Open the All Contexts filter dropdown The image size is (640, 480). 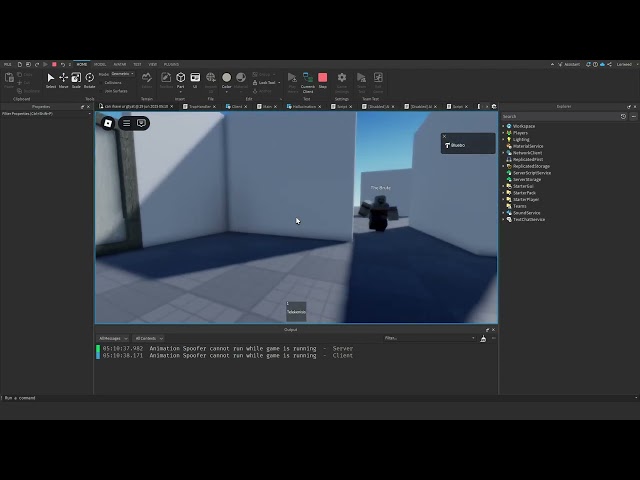click(149, 338)
